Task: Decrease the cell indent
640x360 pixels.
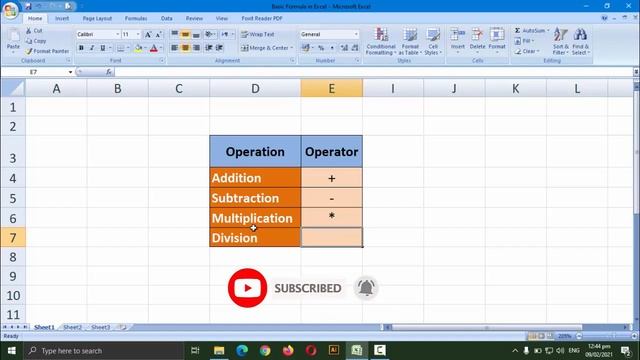Action: [x=209, y=48]
